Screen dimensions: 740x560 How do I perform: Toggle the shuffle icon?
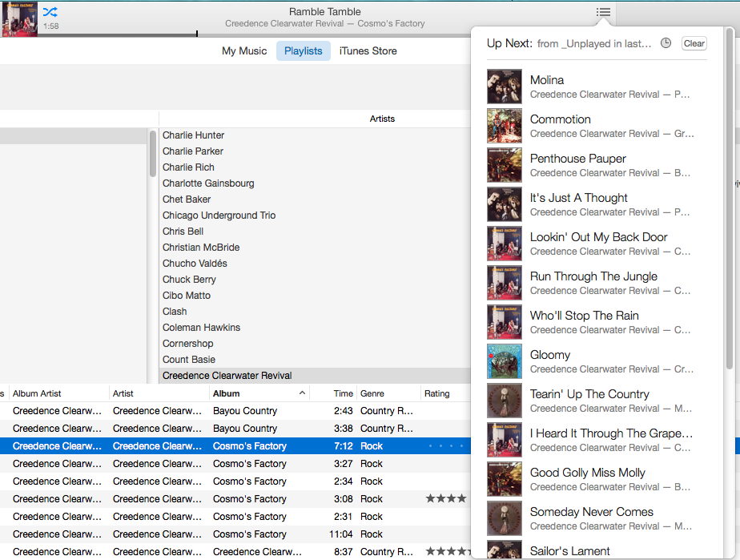[x=50, y=12]
